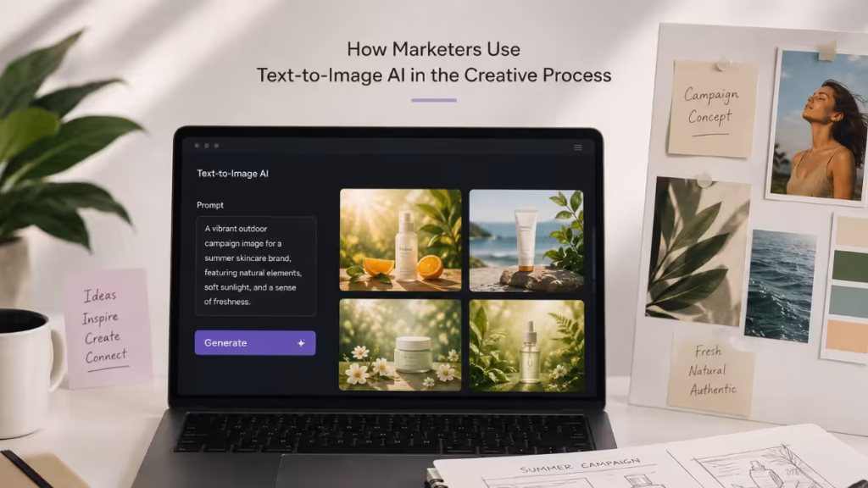Pick the beige color swatch at top
Image resolution: width=868 pixels, height=488 pixels.
click(x=853, y=231)
